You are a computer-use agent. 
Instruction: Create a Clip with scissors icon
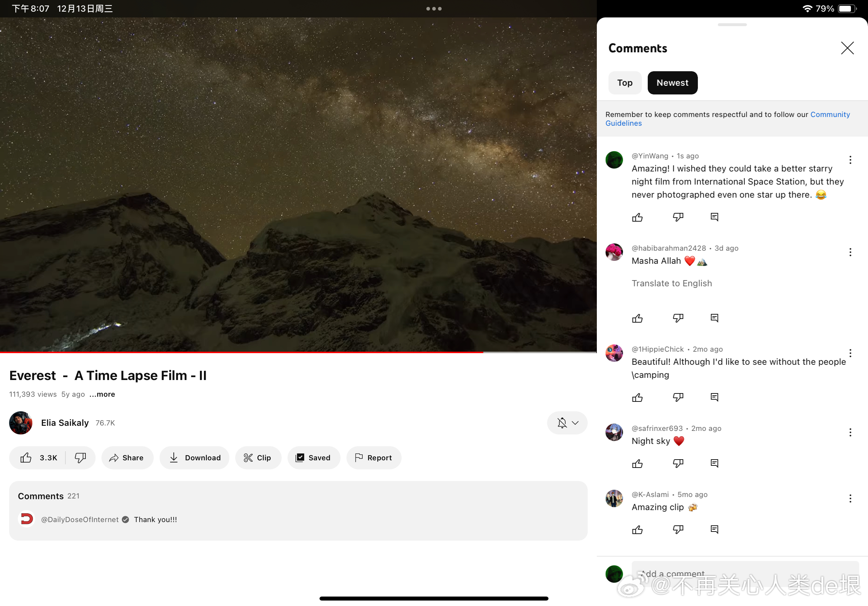[258, 457]
